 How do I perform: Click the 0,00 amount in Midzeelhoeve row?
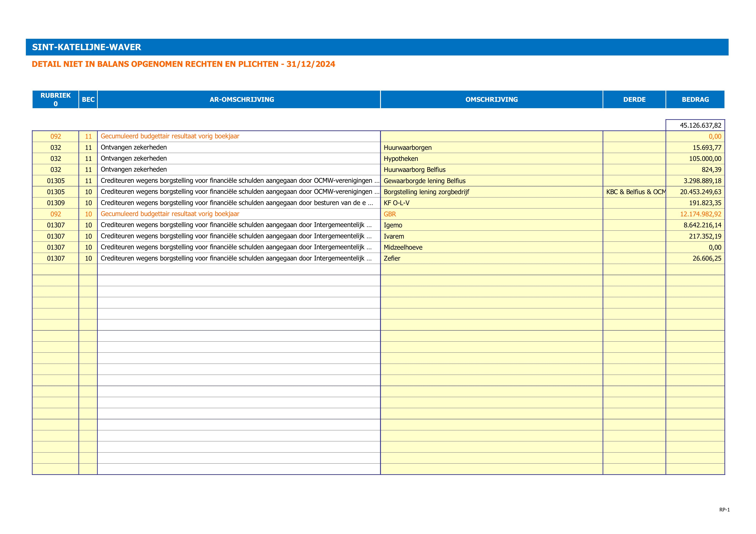pyautogui.click(x=695, y=247)
